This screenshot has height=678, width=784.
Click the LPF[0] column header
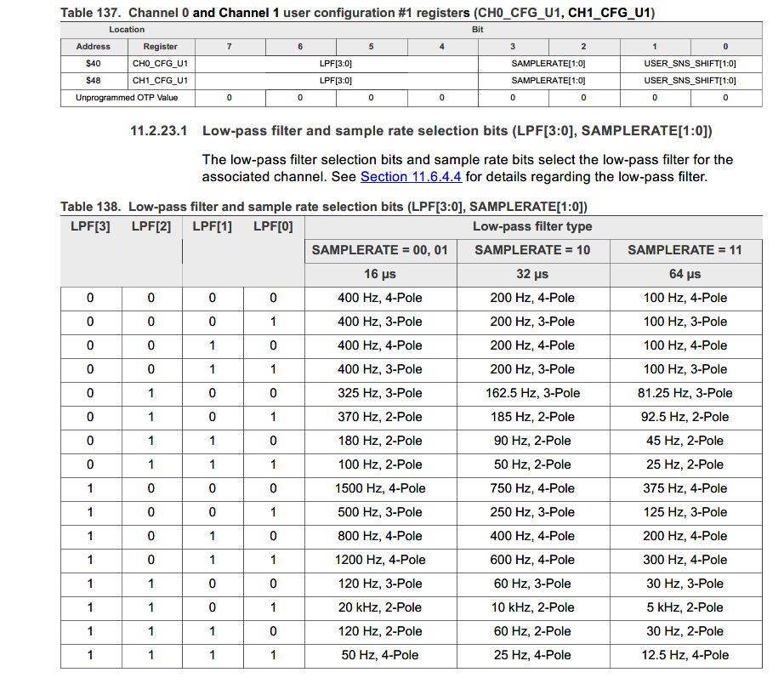coord(273,226)
